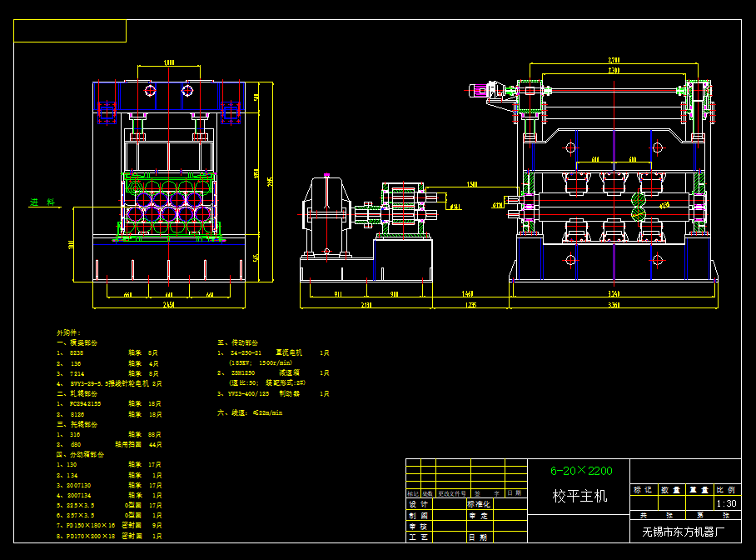The height and width of the screenshot is (560, 756).
Task: Click the roller stack in the front view
Action: (171, 204)
